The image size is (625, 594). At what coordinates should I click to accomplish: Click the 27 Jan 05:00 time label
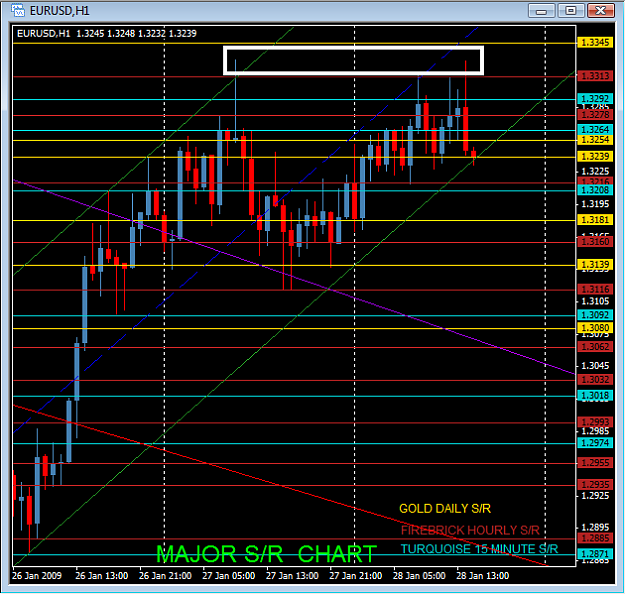click(x=228, y=576)
